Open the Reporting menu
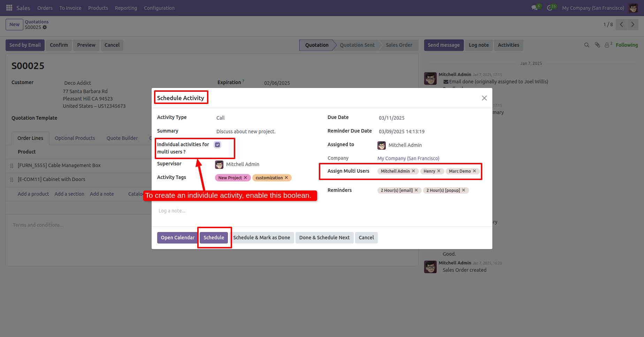Viewport: 644px width, 337px height. point(126,8)
